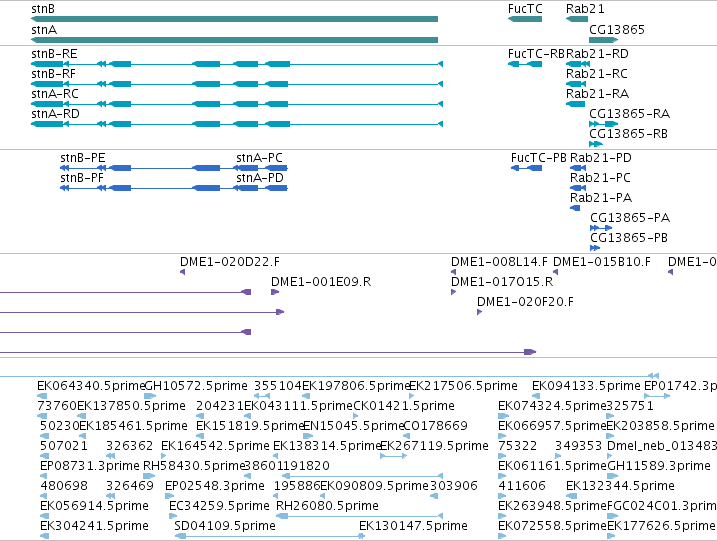Viewport: 717px width, 541px height.
Task: Select the EK164542.5prime feature label
Action: point(215,446)
